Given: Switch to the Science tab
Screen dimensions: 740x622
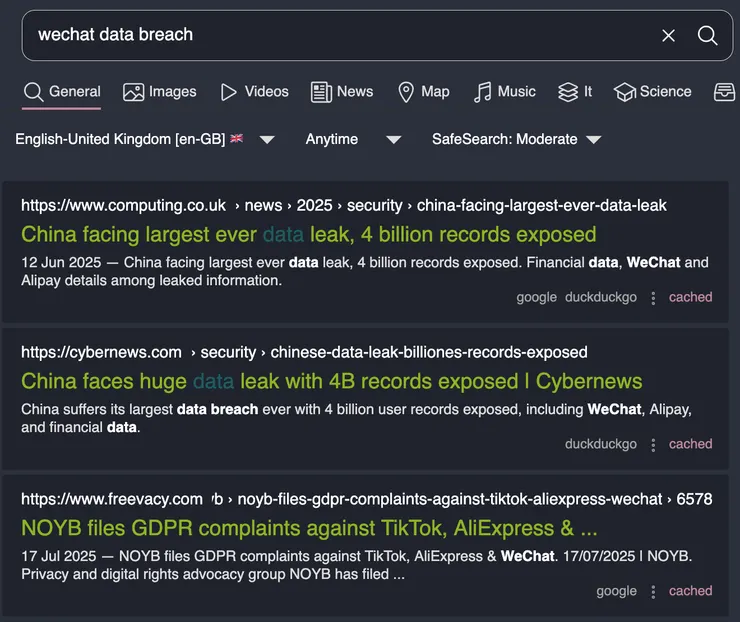Looking at the screenshot, I should 652,92.
